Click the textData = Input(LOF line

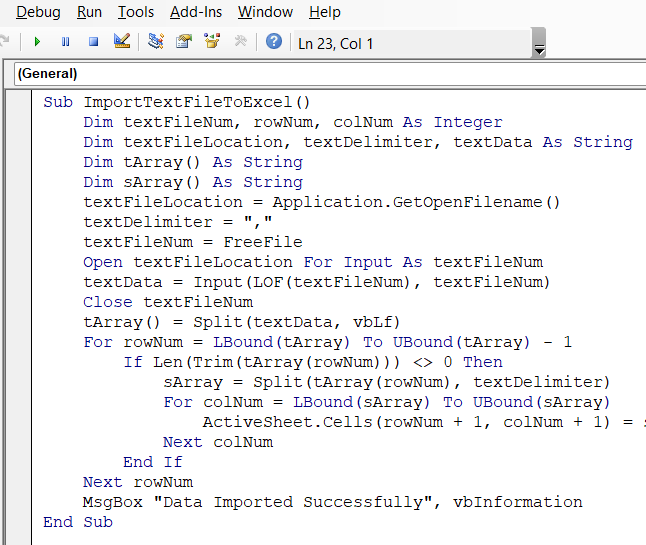click(316, 282)
